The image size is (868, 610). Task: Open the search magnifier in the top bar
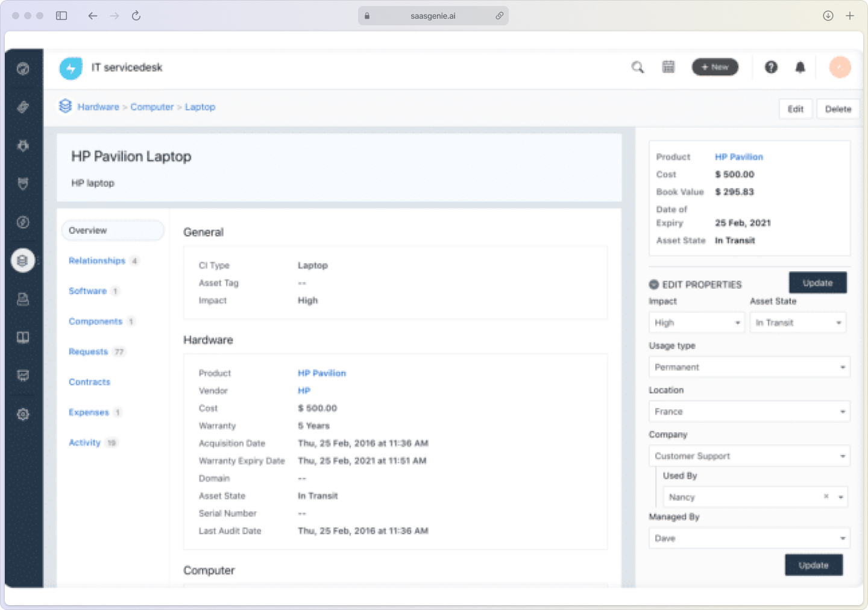[x=637, y=68]
